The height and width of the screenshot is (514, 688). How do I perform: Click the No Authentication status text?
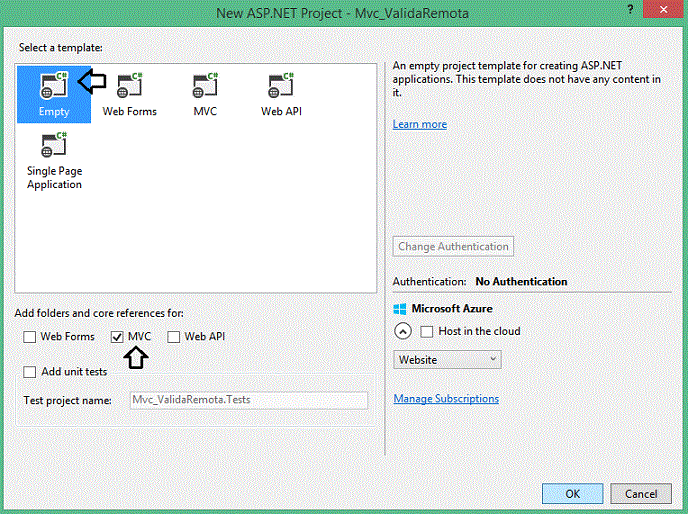(521, 281)
